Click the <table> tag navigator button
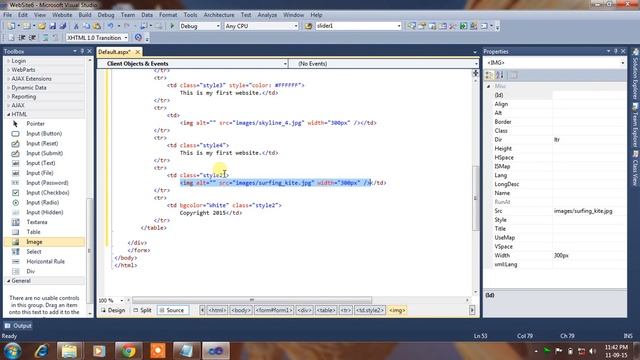Screen dimensions: 640x360 pos(326,311)
